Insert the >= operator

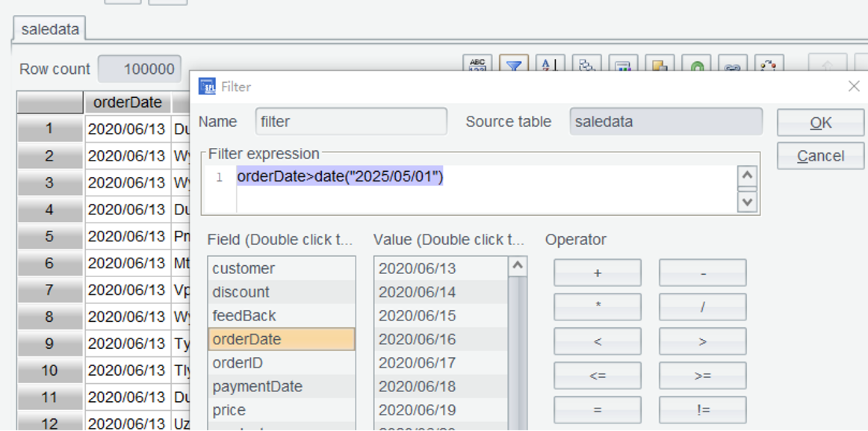(x=702, y=376)
